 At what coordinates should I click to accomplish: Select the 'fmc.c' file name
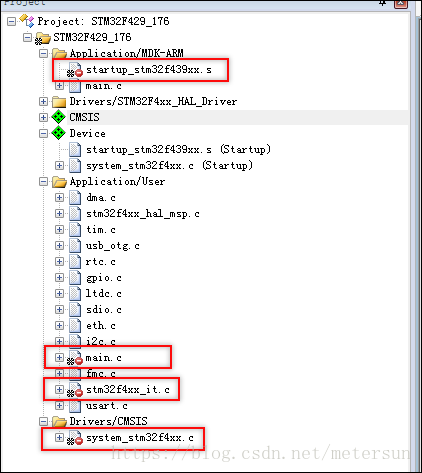(101, 374)
